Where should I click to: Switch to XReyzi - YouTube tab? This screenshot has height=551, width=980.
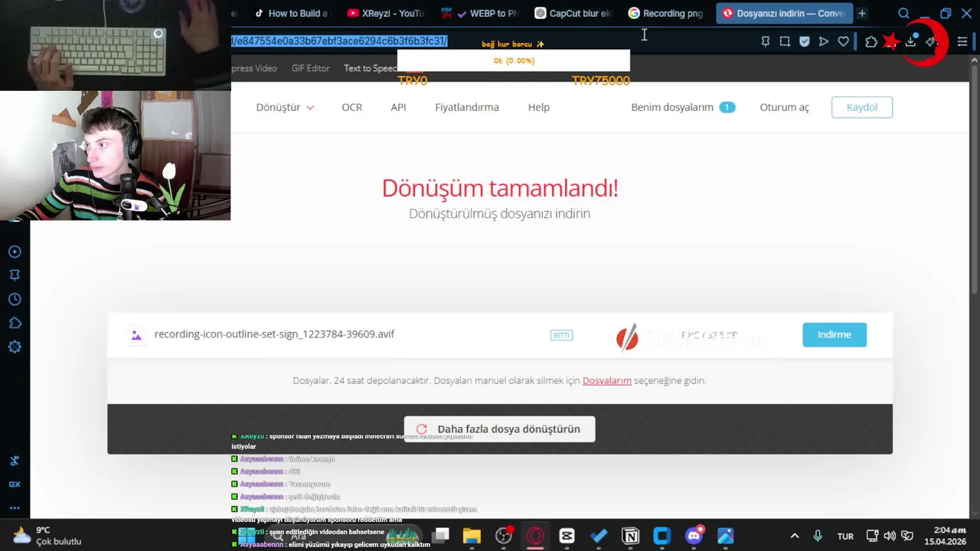click(386, 13)
